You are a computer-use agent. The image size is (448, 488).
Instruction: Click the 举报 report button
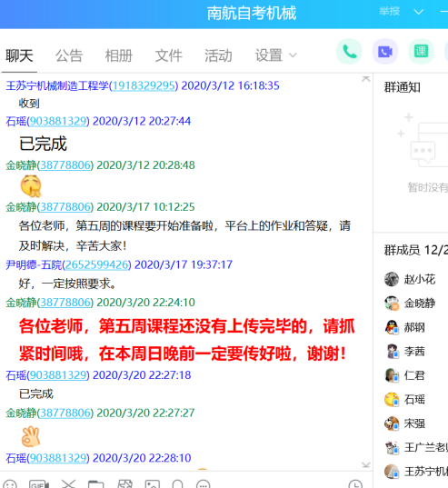tap(389, 12)
